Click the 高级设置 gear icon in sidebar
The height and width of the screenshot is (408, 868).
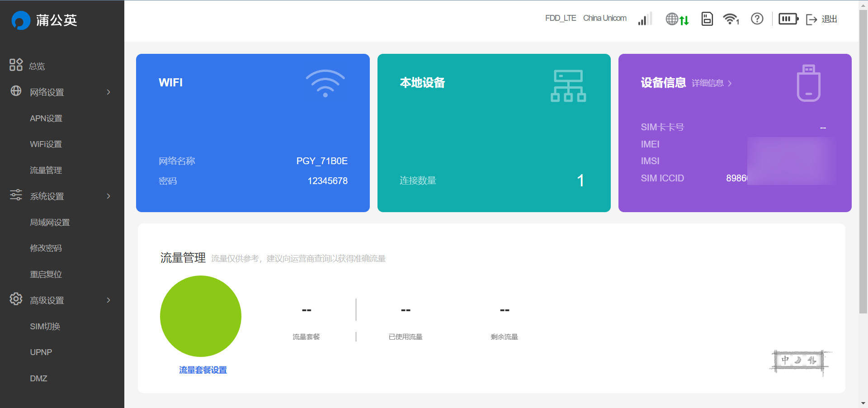click(x=16, y=299)
